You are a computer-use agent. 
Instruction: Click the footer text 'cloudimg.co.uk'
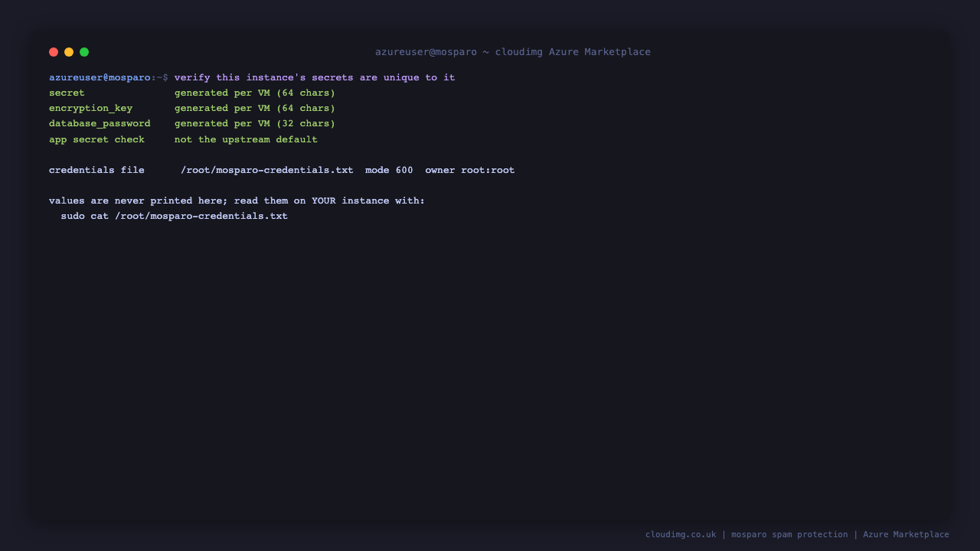click(x=681, y=535)
